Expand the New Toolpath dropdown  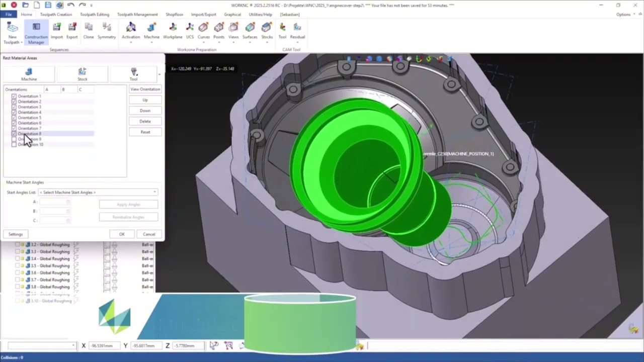pos(13,42)
